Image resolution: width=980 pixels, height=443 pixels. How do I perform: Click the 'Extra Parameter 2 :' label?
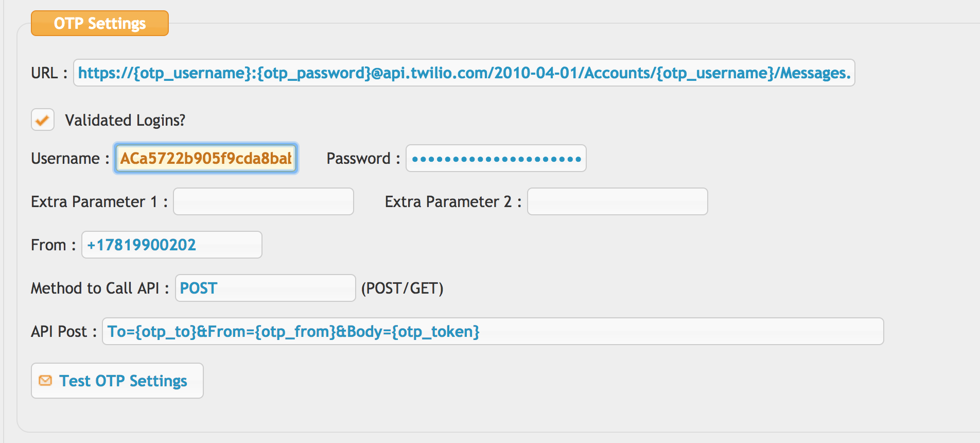click(453, 201)
